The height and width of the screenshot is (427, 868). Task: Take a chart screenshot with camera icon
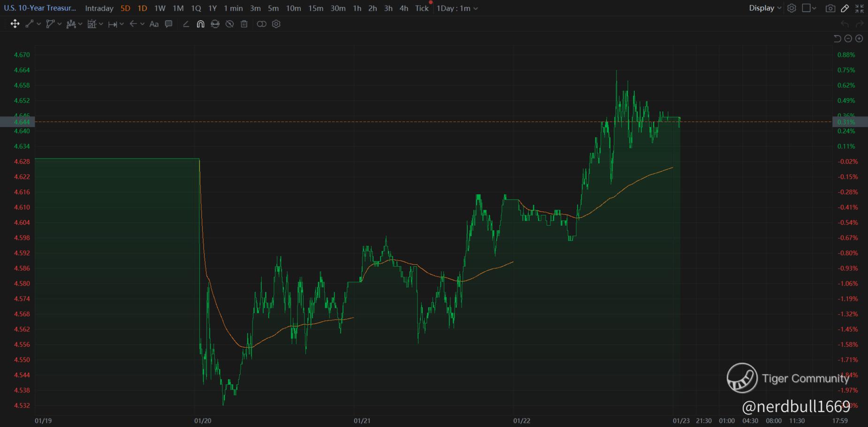(830, 8)
